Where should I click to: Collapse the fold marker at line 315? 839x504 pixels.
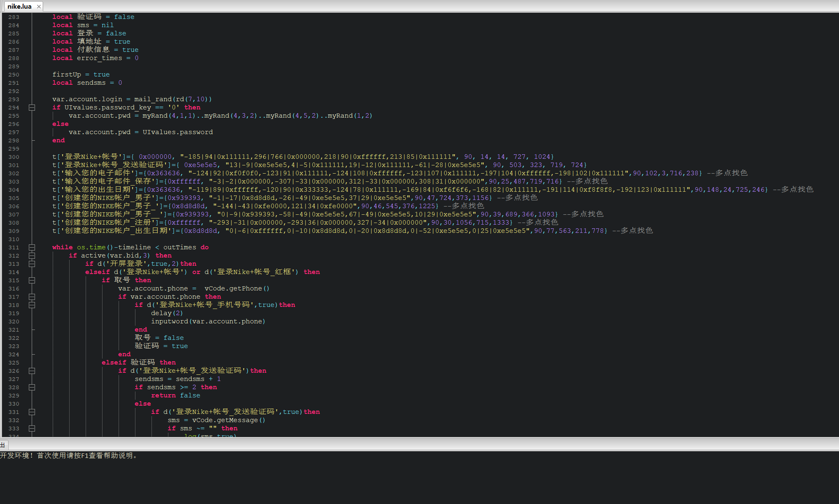click(x=32, y=280)
